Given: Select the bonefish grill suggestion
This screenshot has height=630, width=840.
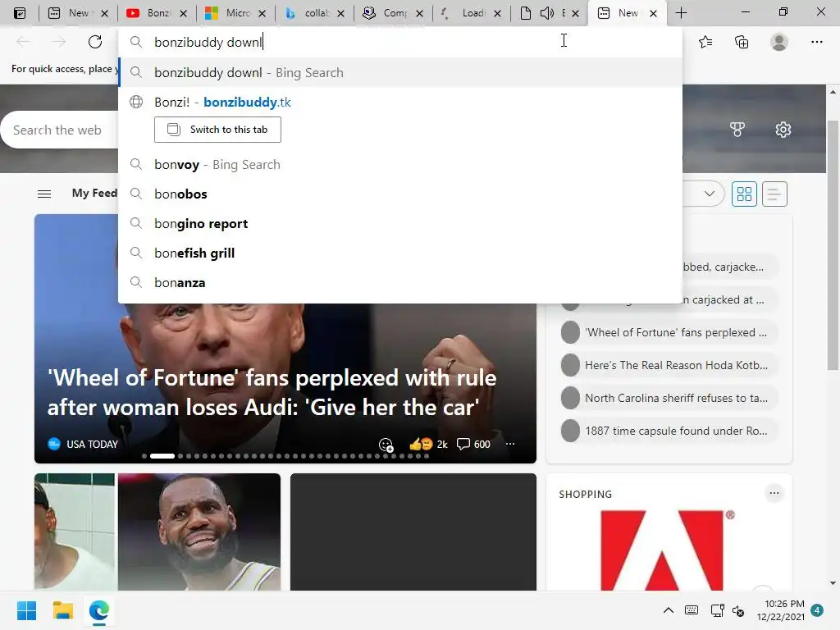Looking at the screenshot, I should (x=400, y=253).
